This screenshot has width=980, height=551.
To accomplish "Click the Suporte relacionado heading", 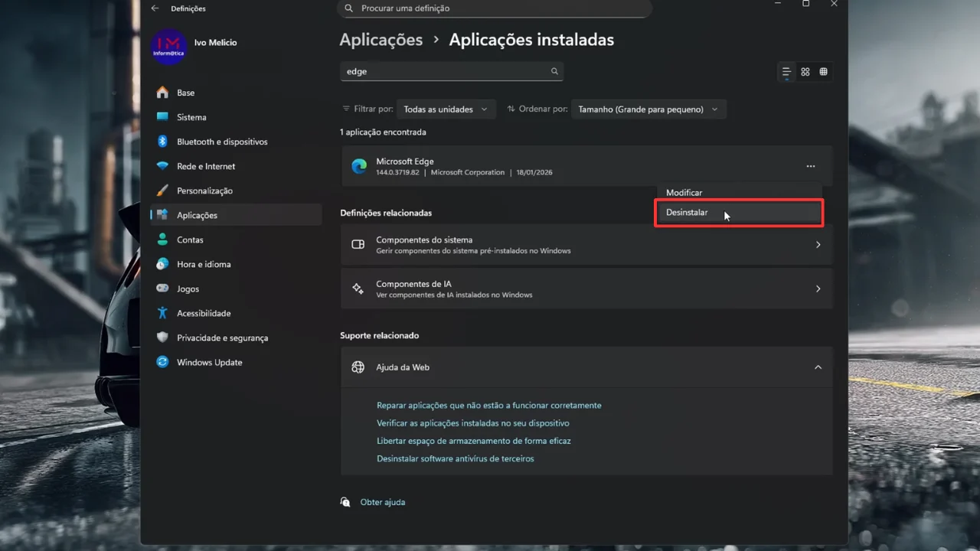I will pyautogui.click(x=380, y=335).
